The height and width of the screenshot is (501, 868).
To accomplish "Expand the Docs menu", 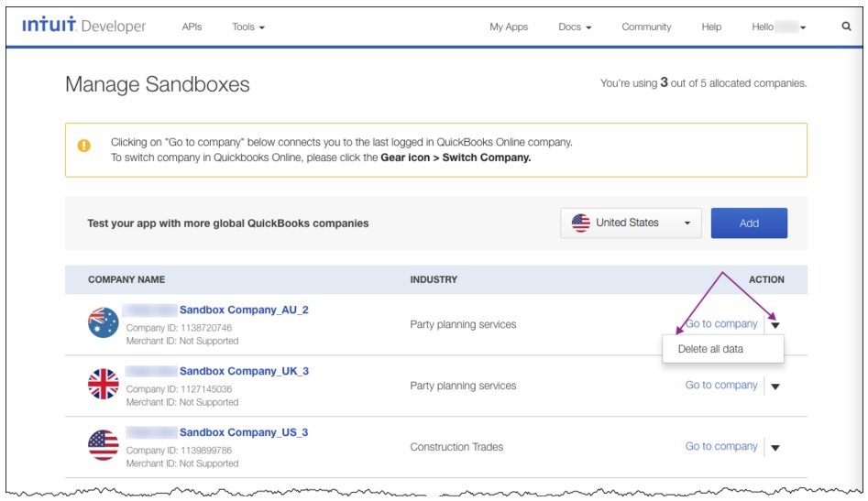I will pyautogui.click(x=575, y=27).
